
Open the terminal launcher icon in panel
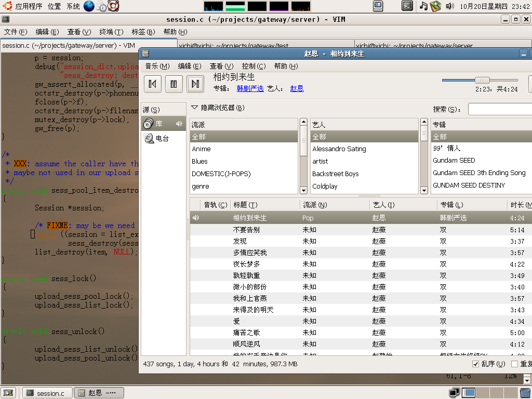point(407,6)
